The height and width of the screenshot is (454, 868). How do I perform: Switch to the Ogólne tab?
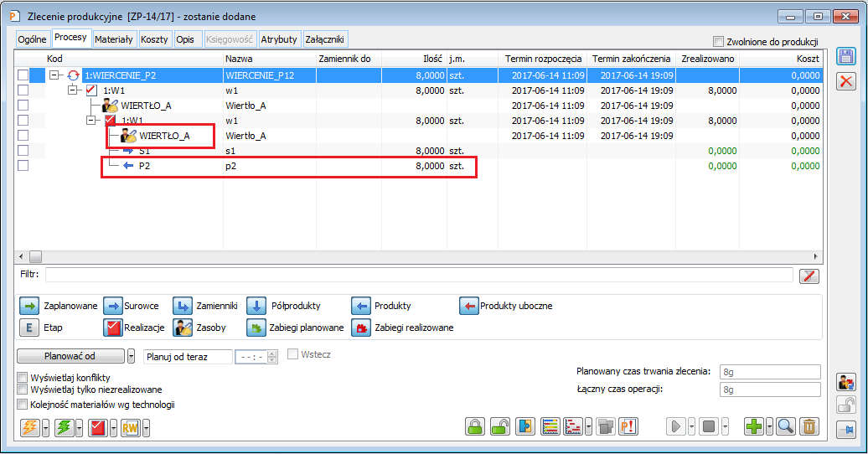click(x=32, y=39)
